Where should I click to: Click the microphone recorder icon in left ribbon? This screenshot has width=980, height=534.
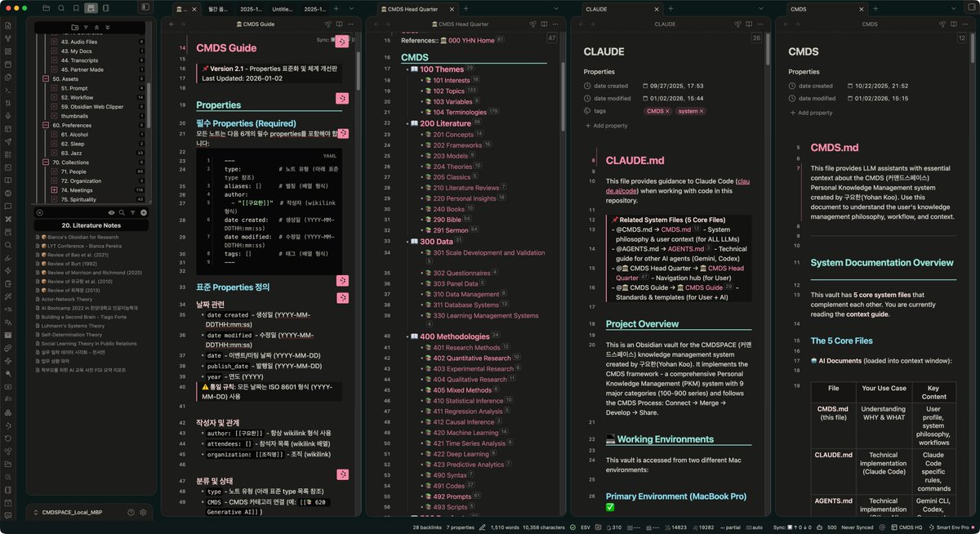(8, 116)
